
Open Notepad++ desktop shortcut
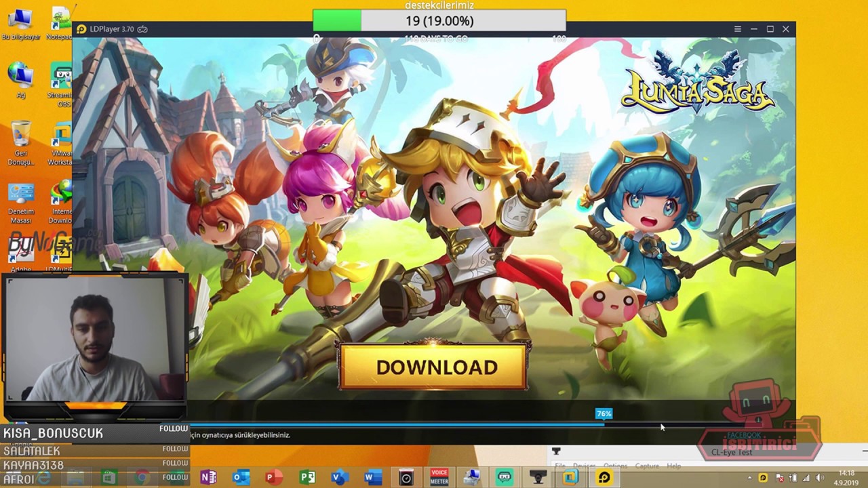(60, 24)
